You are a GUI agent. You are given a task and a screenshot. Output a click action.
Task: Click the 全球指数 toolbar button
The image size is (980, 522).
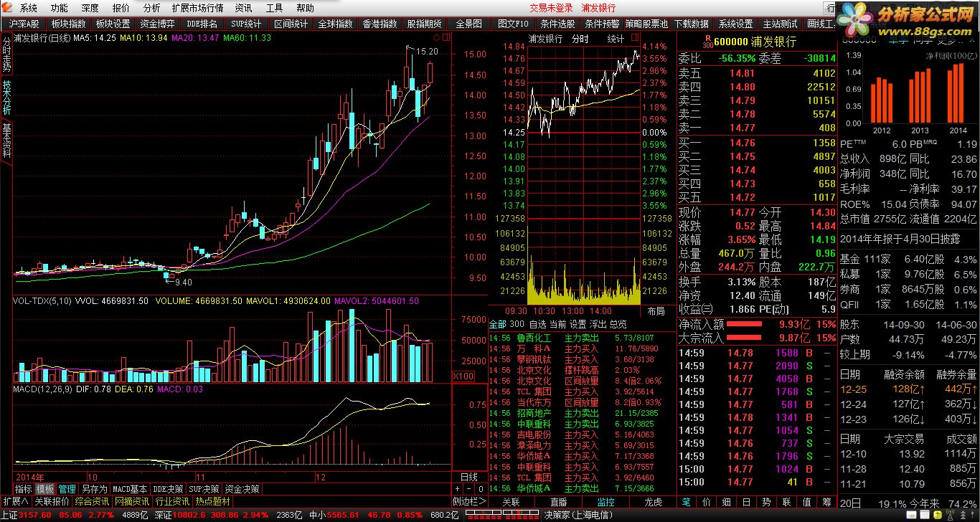click(x=336, y=24)
